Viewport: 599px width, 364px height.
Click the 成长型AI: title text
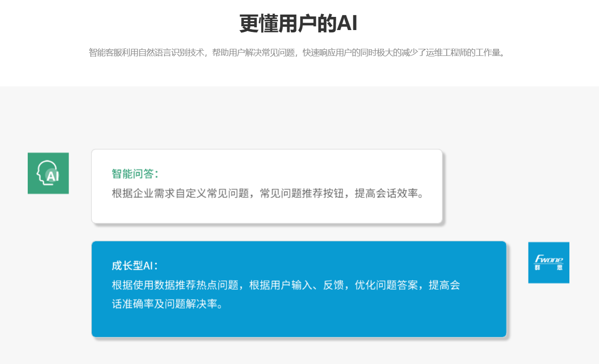pyautogui.click(x=135, y=266)
